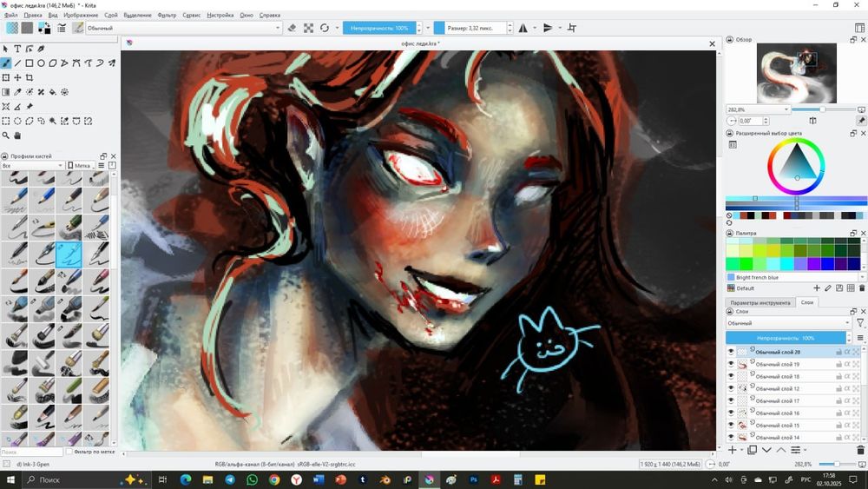
Task: Open the layer filter funnel menu
Action: point(860,323)
